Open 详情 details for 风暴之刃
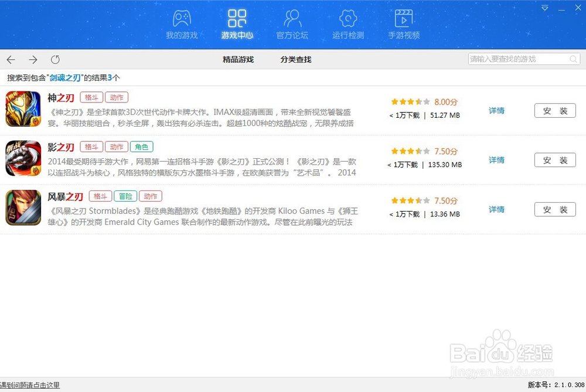Screen dimensions: 586x392 [x=497, y=209]
